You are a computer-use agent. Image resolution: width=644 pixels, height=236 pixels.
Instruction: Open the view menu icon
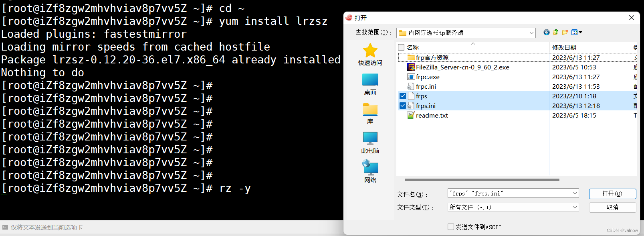tap(574, 33)
